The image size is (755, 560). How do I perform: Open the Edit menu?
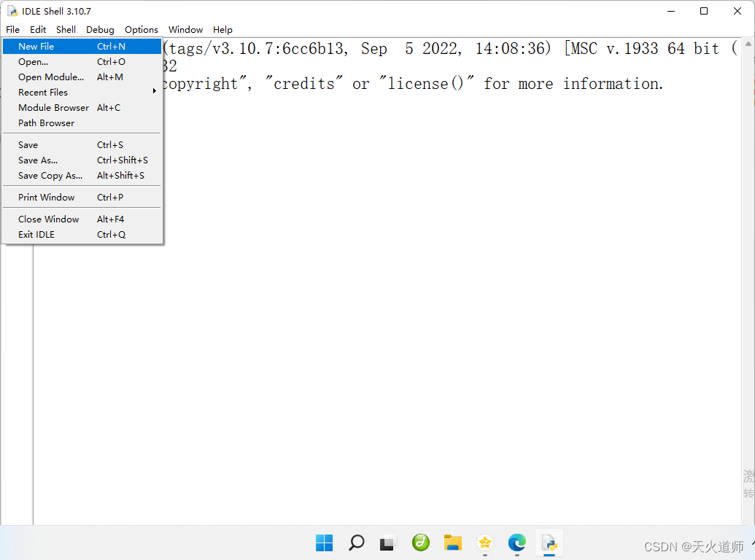click(37, 29)
